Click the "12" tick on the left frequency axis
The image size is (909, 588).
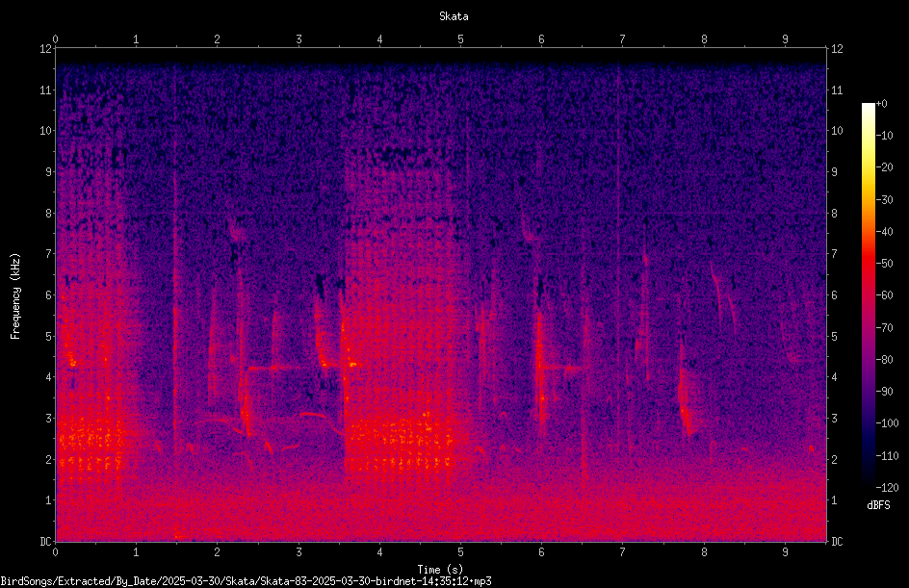(x=45, y=49)
